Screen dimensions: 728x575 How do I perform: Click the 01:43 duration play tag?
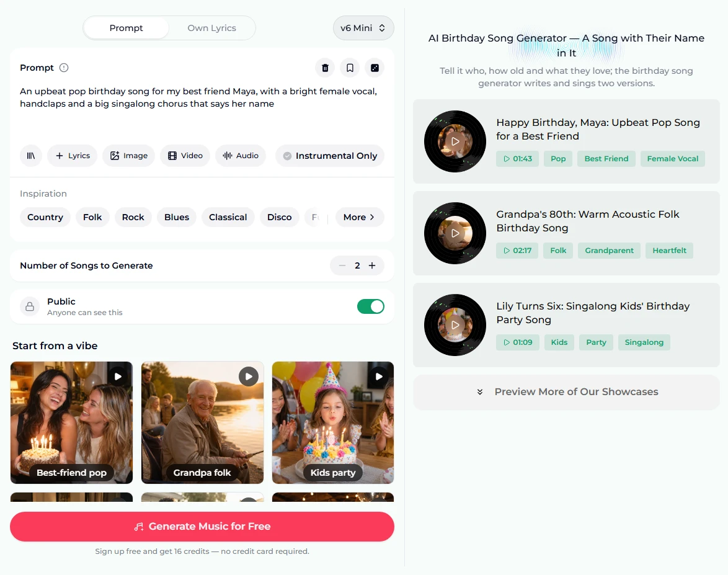[518, 159]
